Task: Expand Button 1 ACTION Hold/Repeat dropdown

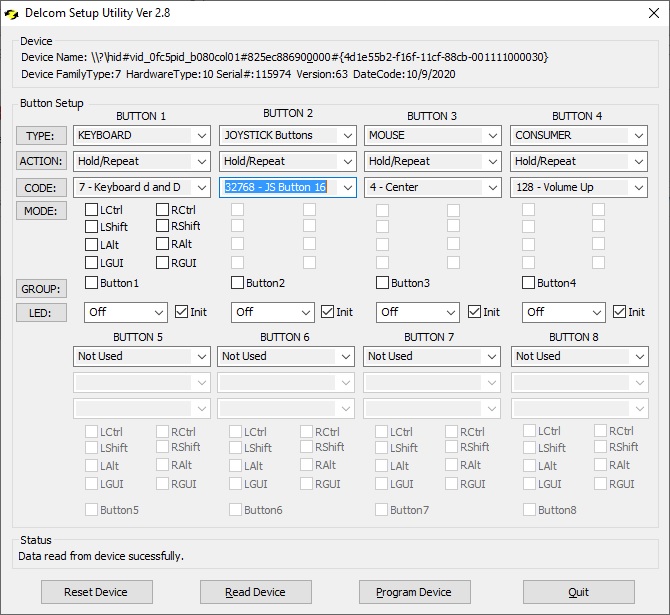Action: [142, 162]
